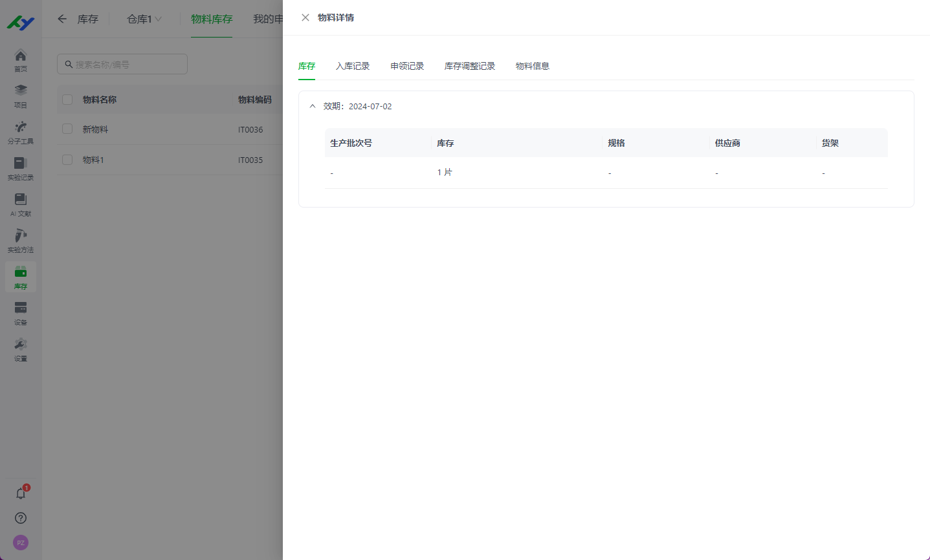Viewport: 930px width, 560px height.
Task: Switch to the 入库记录 tab
Action: pyautogui.click(x=353, y=65)
